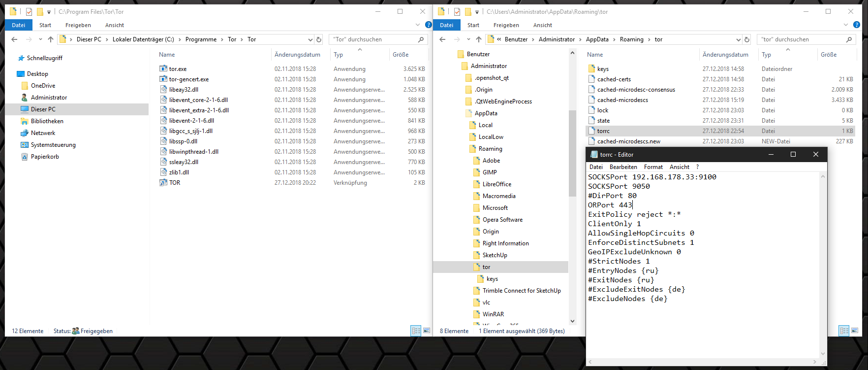This screenshot has height=370, width=868.
Task: Select the keys folder icon in file list
Action: [x=591, y=69]
